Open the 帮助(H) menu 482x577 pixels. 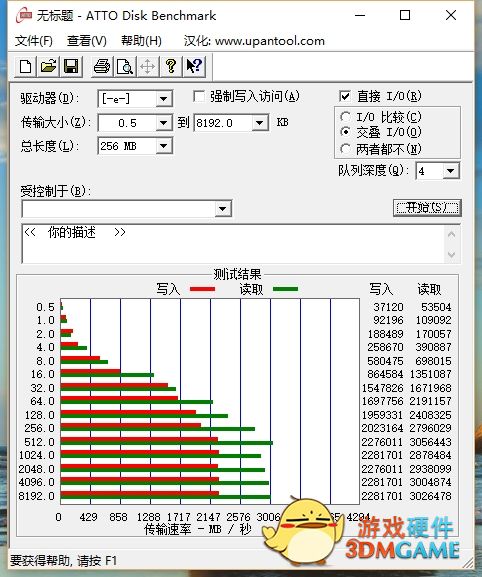[141, 41]
